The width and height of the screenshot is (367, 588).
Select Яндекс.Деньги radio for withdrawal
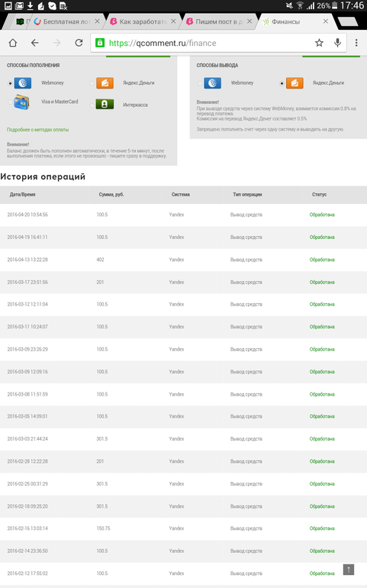tap(282, 83)
